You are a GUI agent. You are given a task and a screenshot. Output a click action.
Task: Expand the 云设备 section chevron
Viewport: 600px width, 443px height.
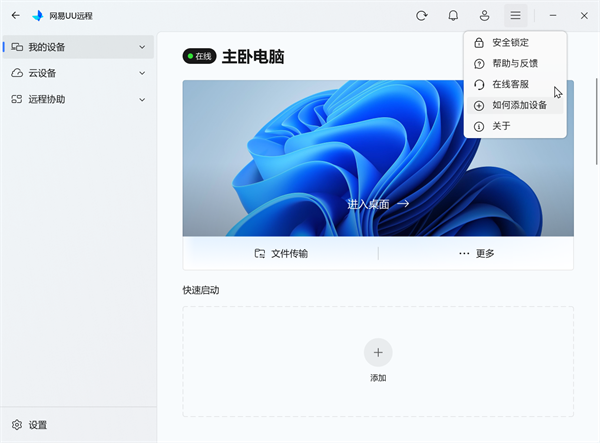pyautogui.click(x=143, y=73)
